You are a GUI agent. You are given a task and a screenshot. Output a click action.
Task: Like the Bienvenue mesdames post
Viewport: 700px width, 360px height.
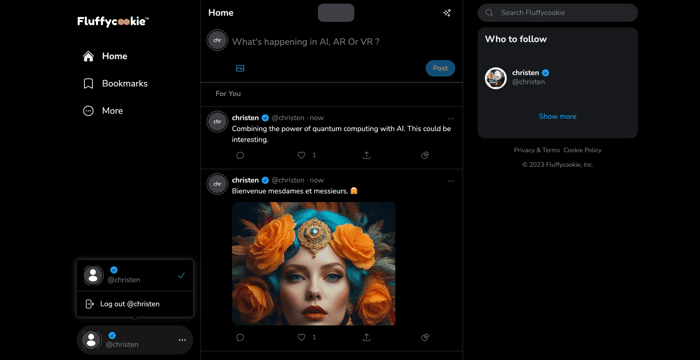301,337
